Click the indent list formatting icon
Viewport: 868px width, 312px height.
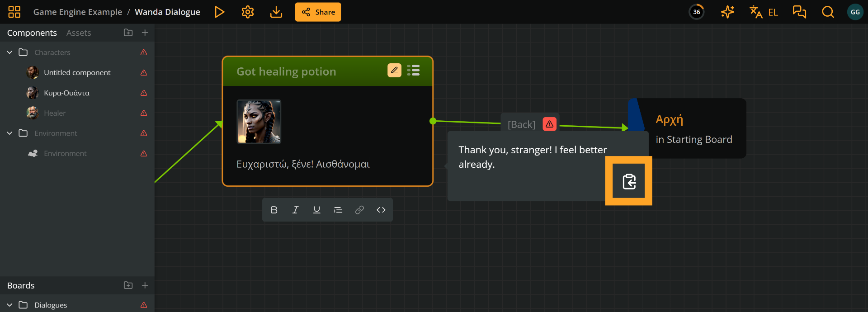(338, 210)
